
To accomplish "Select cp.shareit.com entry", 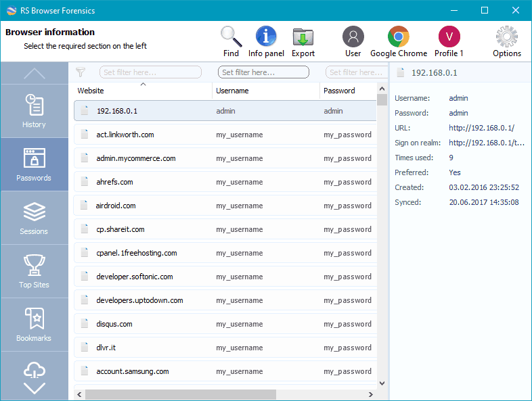I will click(225, 229).
